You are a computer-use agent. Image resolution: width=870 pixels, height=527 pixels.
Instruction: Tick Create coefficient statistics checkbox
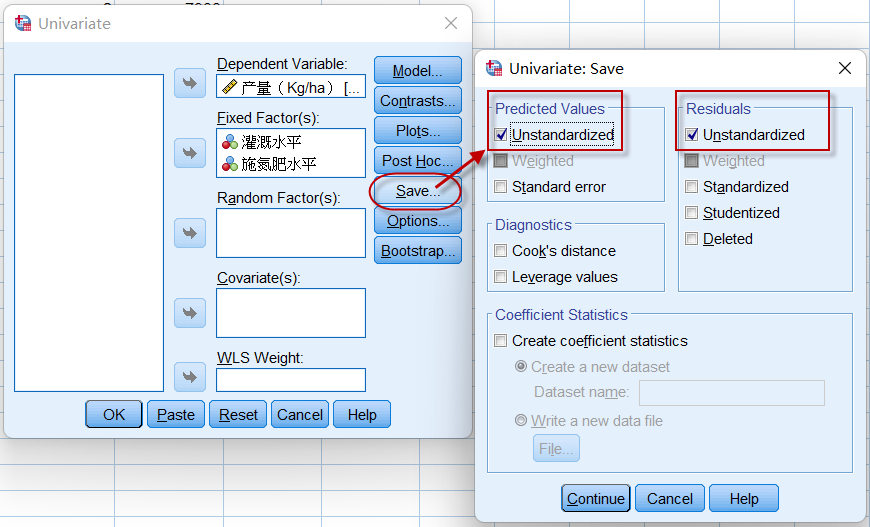pyautogui.click(x=501, y=341)
